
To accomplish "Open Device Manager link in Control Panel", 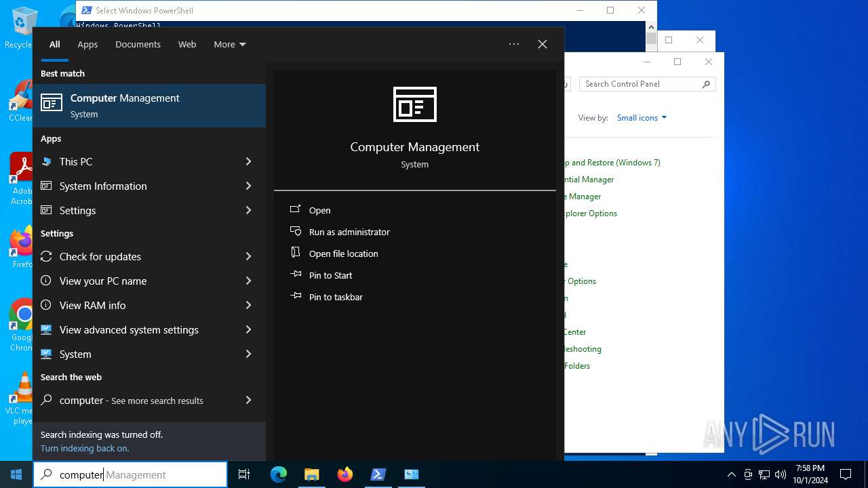I will tap(583, 197).
